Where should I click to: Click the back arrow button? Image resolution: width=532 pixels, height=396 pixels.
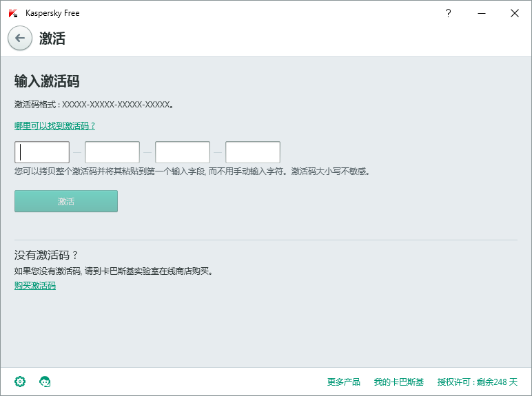pyautogui.click(x=20, y=38)
